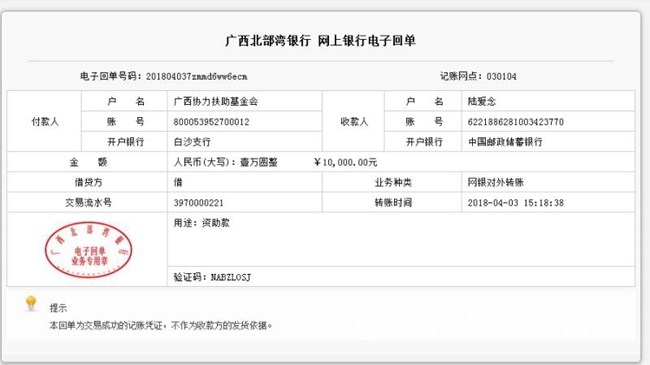Viewport: 650px width, 365px height.
Task: Select payer name 广西协力扶助基金会
Action: point(216,102)
